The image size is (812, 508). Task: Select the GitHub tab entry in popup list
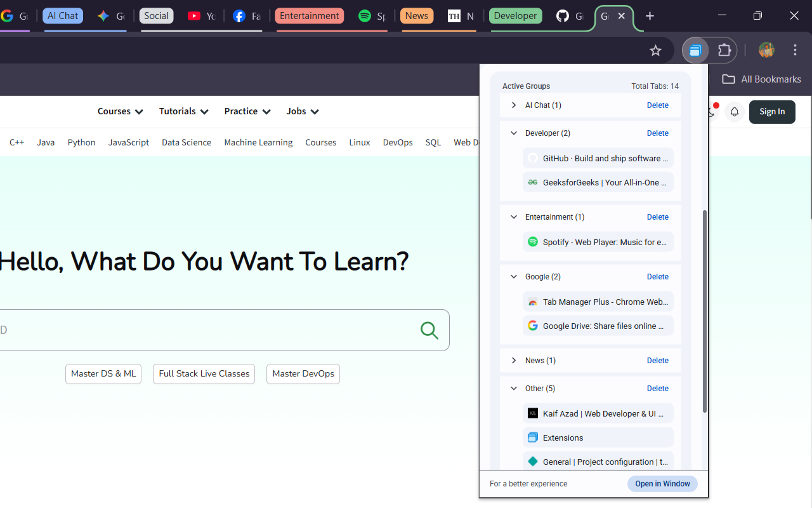(x=598, y=158)
